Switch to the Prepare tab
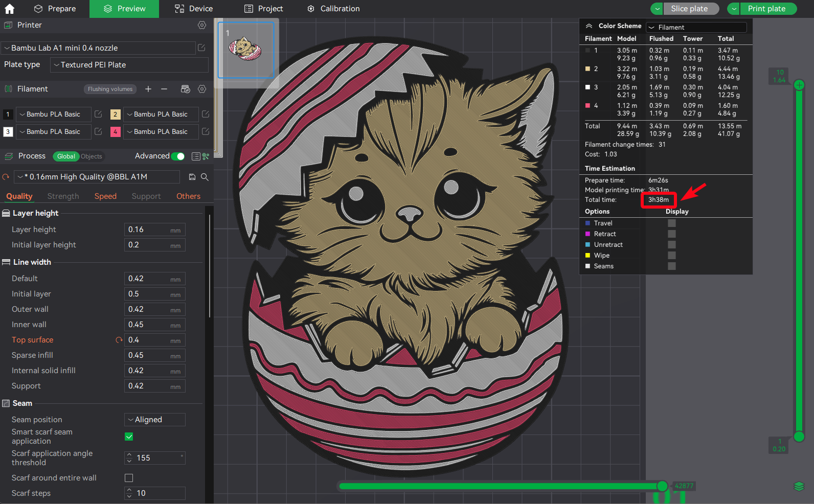This screenshot has height=504, width=814. coord(55,9)
